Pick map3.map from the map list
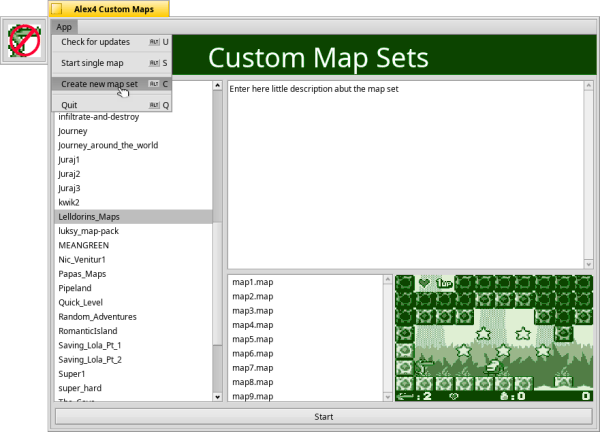 click(251, 311)
